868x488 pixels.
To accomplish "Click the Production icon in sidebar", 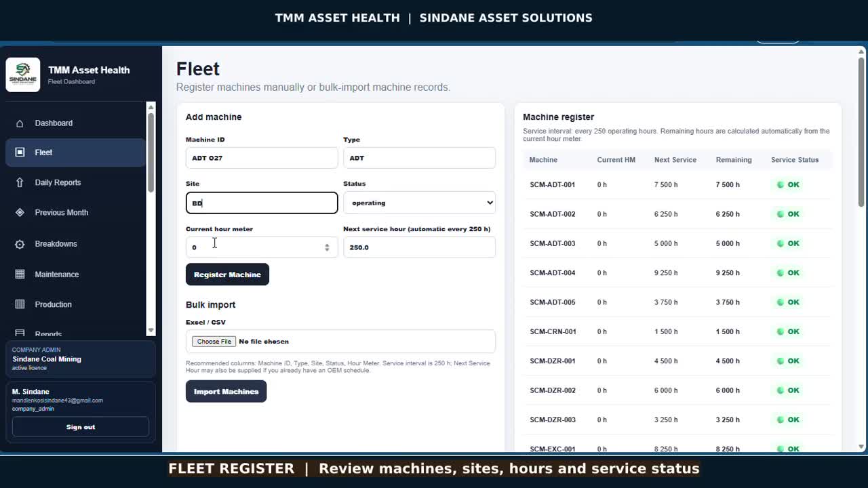I will pos(20,304).
